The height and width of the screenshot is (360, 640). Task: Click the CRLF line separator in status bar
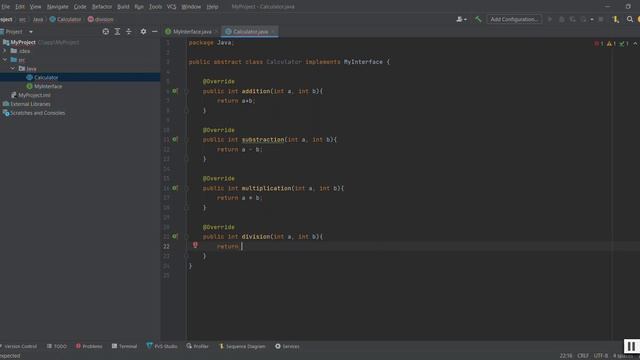583,356
